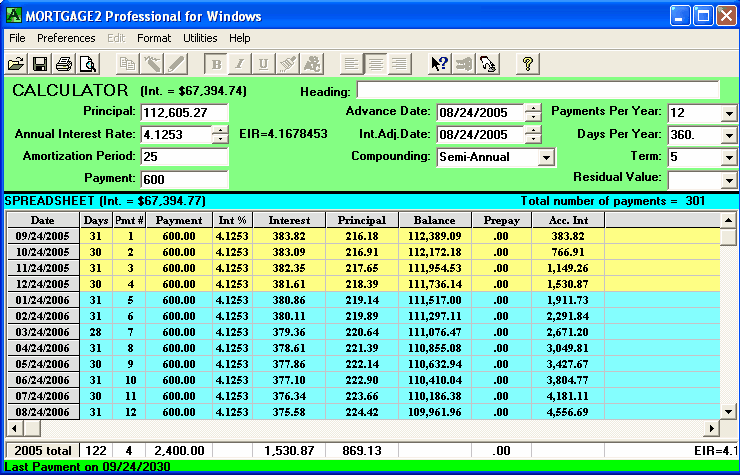Toggle center alignment in the toolbar
The image size is (740, 476).
coord(375,64)
